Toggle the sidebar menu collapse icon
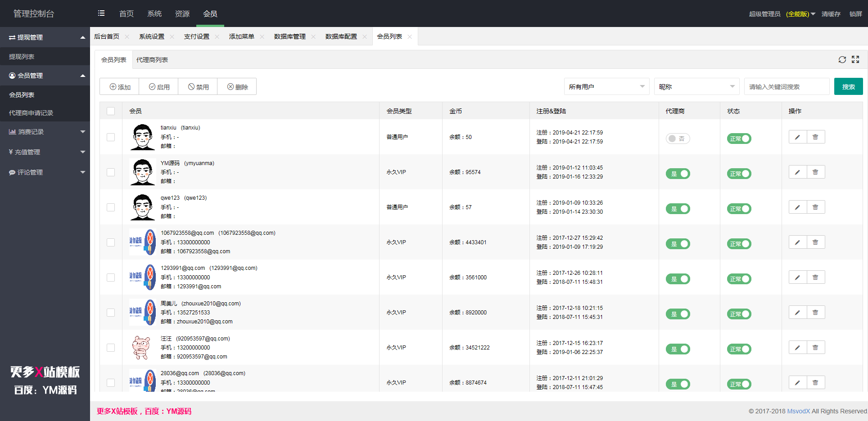 click(101, 13)
